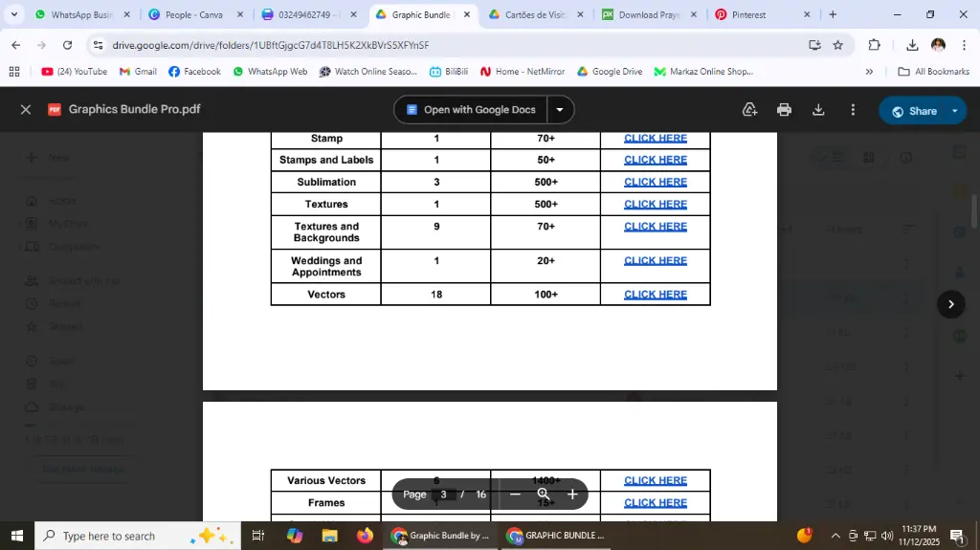
Task: Open CLICK HERE link for Textures and Backgrounds
Action: (655, 227)
